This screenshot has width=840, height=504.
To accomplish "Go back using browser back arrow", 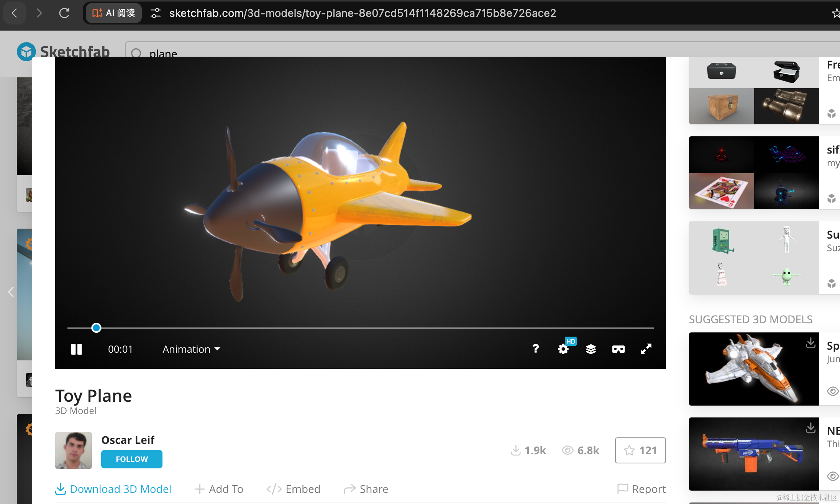I will [x=15, y=13].
